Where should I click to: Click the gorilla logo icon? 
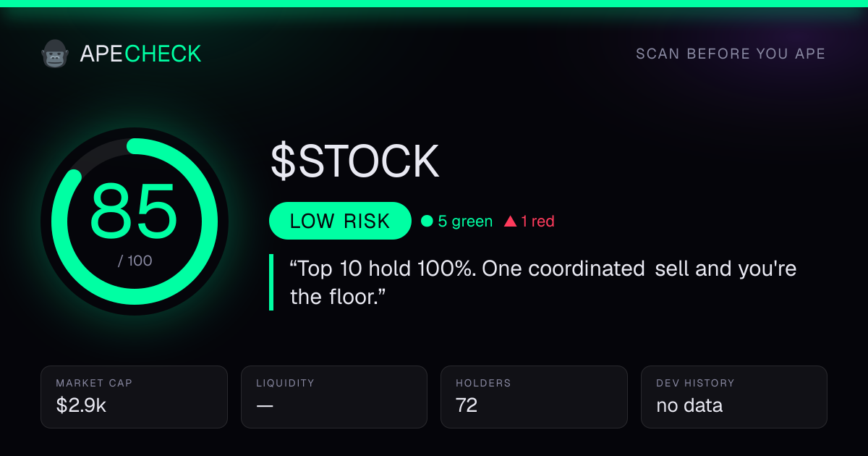[54, 54]
